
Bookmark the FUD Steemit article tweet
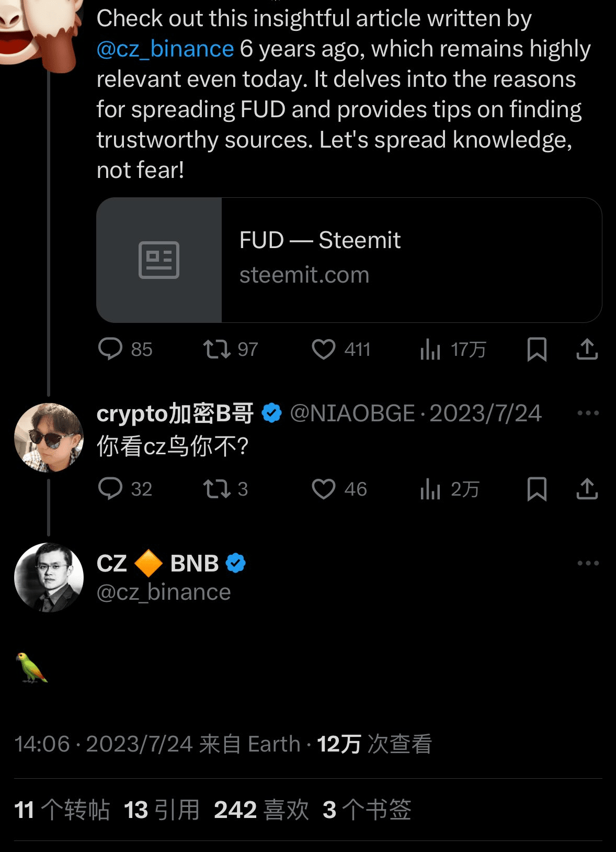click(537, 349)
